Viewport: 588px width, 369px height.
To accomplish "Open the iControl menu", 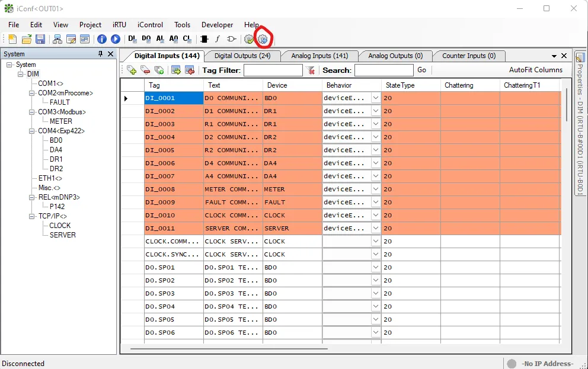I will pos(150,25).
